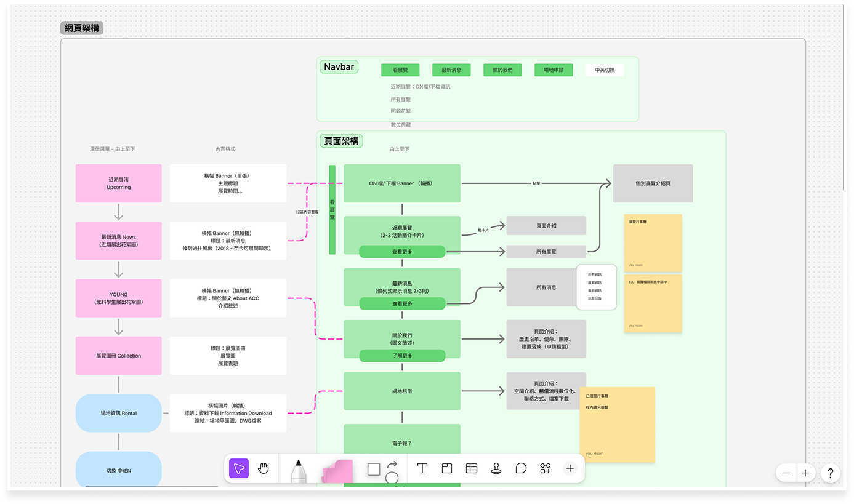Select the EX：展覽檔期開放申請中 sticky note
The image size is (854, 504).
653,303
